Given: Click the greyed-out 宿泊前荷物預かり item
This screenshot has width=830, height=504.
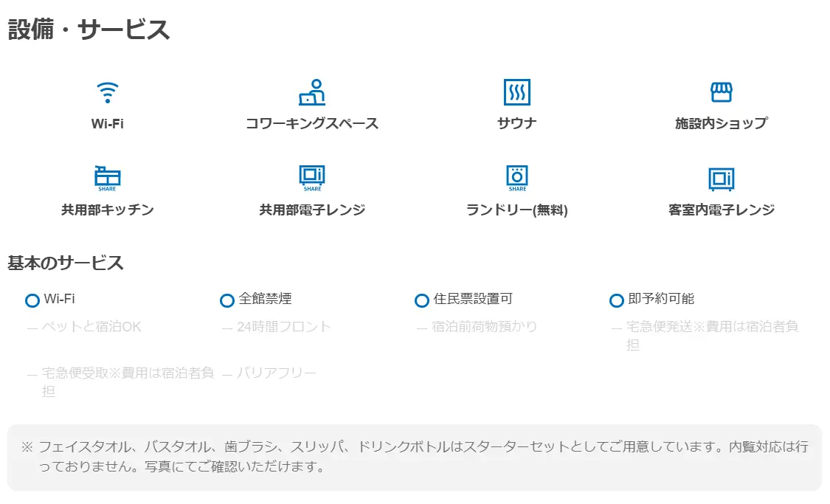Looking at the screenshot, I should tap(484, 326).
